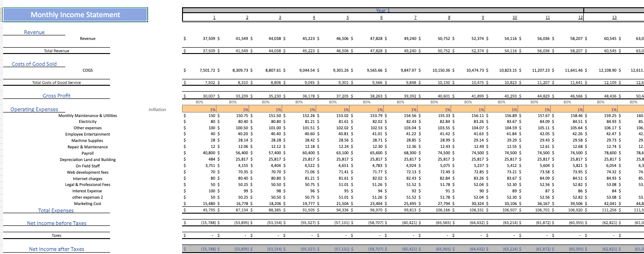Select the Internet charges label
644x254 pixels.
87,179
